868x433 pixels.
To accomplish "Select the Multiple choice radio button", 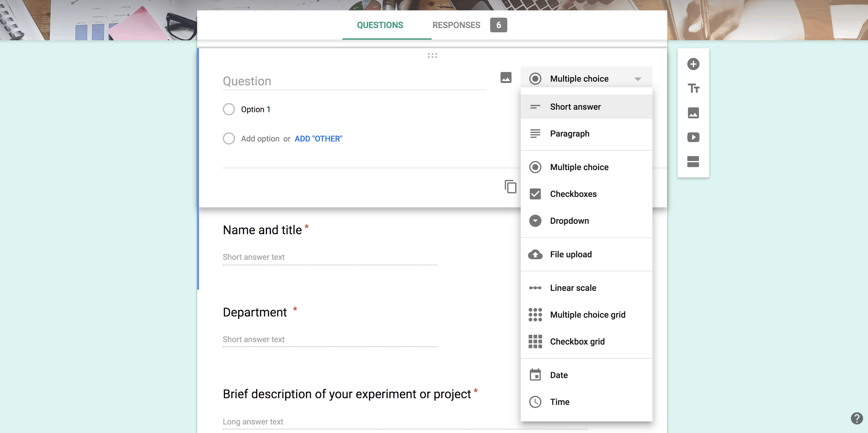I will pos(535,167).
